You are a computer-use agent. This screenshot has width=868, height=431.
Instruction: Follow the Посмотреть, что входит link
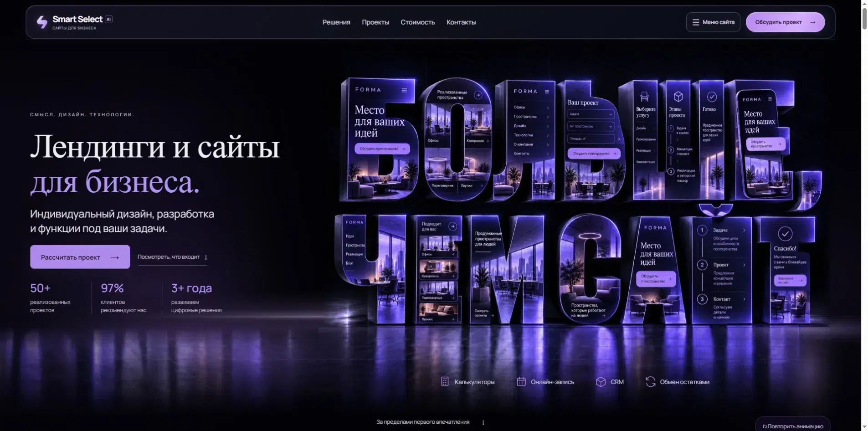point(172,257)
